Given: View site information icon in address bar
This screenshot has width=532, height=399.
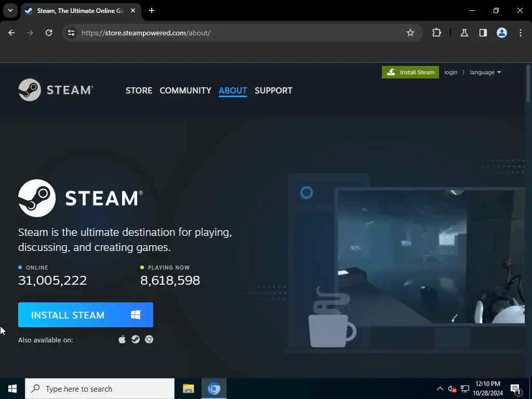Looking at the screenshot, I should [x=71, y=33].
